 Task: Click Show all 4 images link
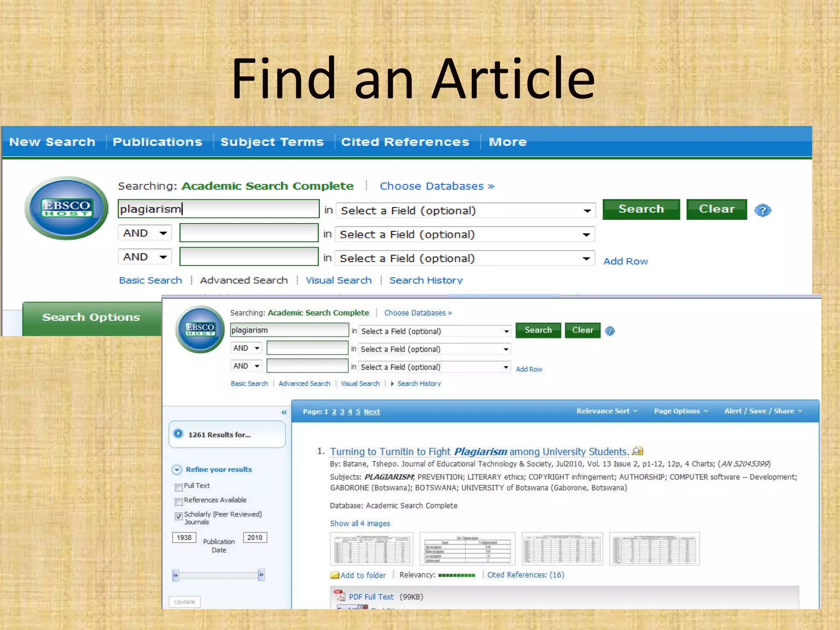pos(360,523)
